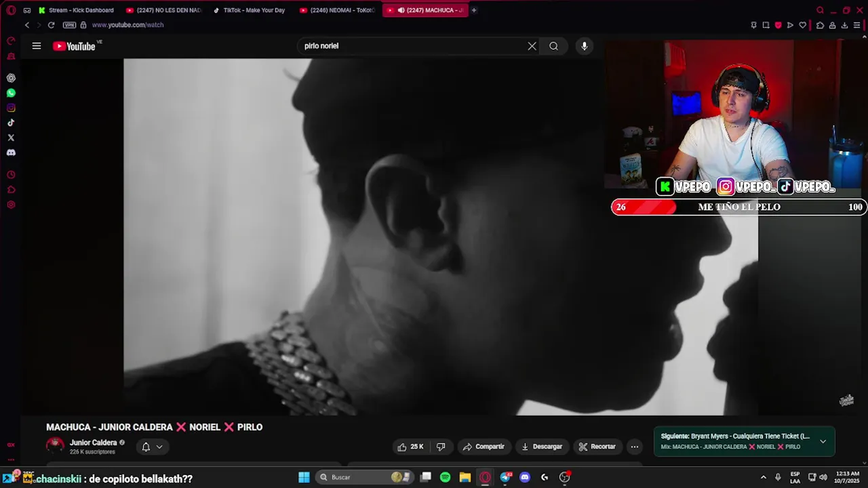Open Spotify from the taskbar
Image resolution: width=868 pixels, height=488 pixels.
[445, 477]
